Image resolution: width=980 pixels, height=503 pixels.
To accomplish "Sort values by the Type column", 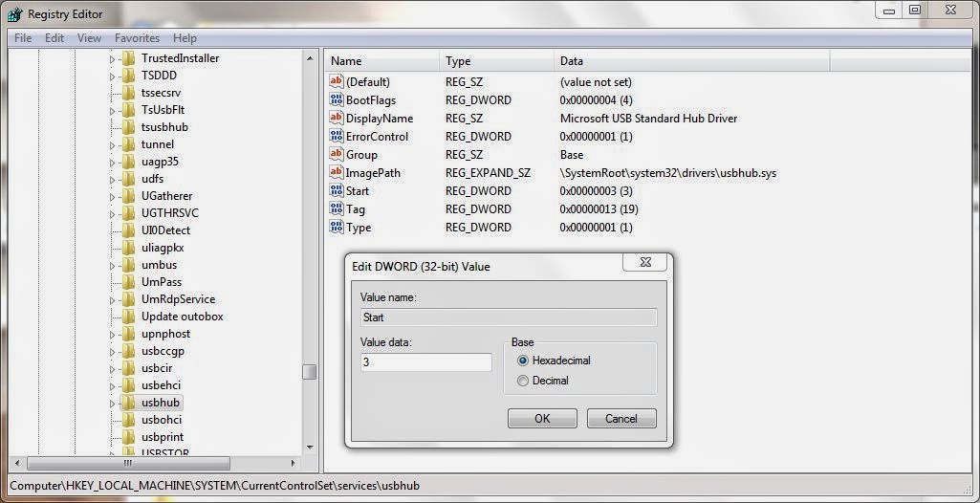I will [496, 61].
